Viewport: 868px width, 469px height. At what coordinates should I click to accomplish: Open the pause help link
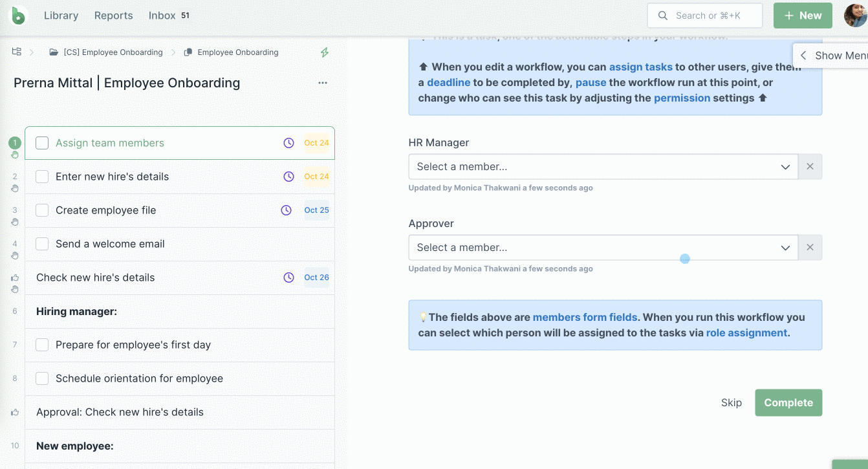click(591, 82)
